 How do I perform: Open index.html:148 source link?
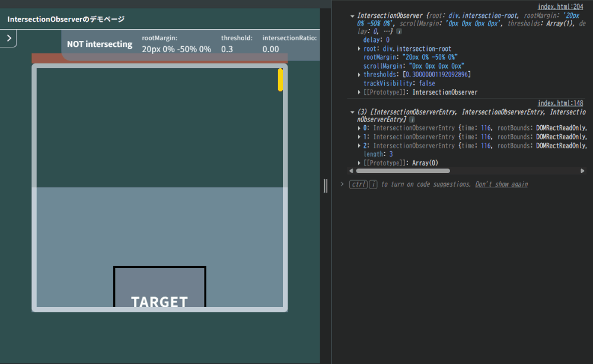click(x=560, y=103)
